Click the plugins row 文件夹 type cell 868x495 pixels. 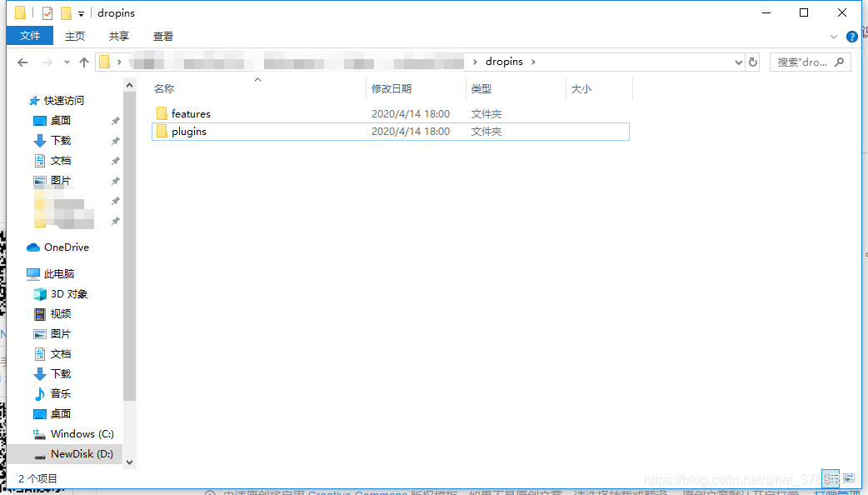tap(486, 131)
